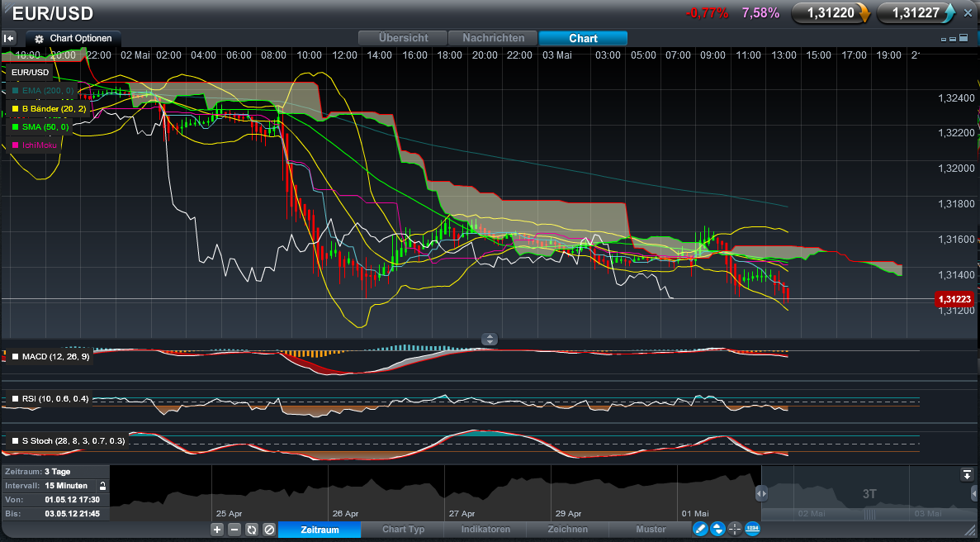
Task: Click the Von date 01.05.12 17:30
Action: coord(71,500)
